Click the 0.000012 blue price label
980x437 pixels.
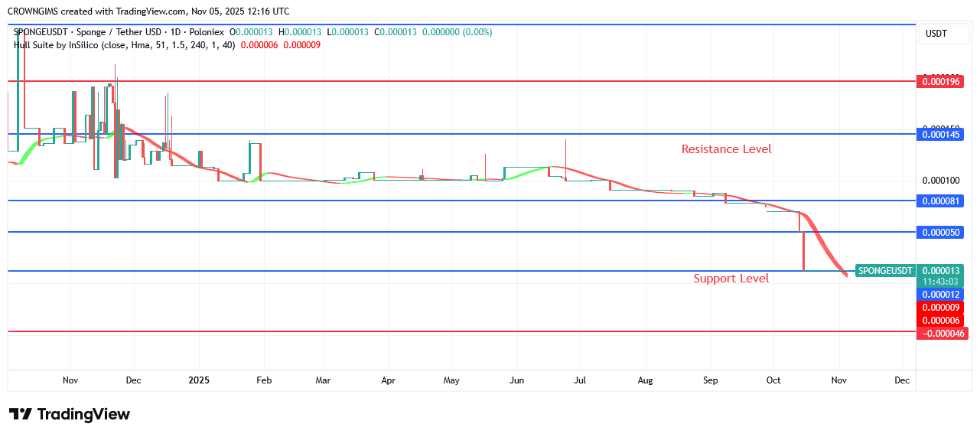tap(941, 295)
